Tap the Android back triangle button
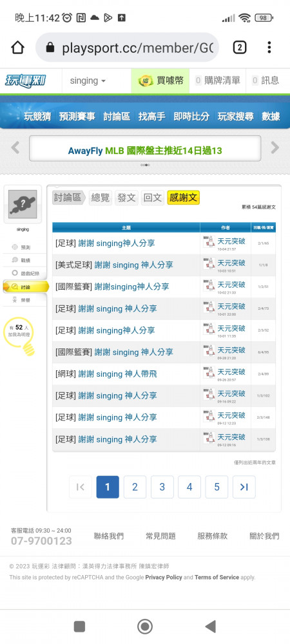Viewport: 290px width, 644px height. point(210,627)
